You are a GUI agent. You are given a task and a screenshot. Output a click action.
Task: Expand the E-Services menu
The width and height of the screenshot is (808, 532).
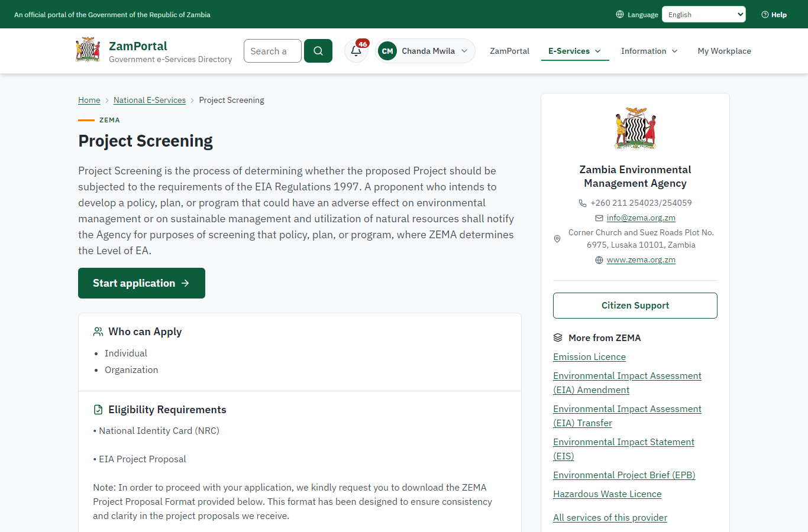pyautogui.click(x=575, y=51)
